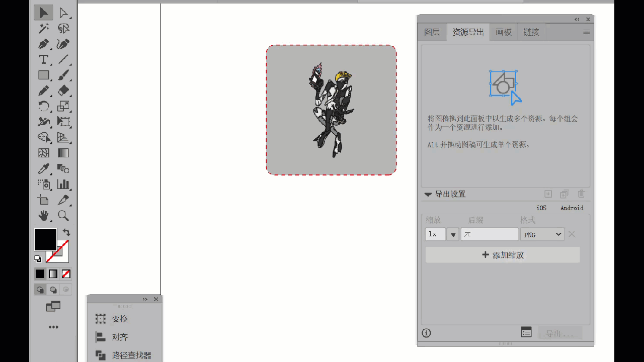The height and width of the screenshot is (362, 644).
Task: Activate the Gradient tool
Action: (x=63, y=153)
